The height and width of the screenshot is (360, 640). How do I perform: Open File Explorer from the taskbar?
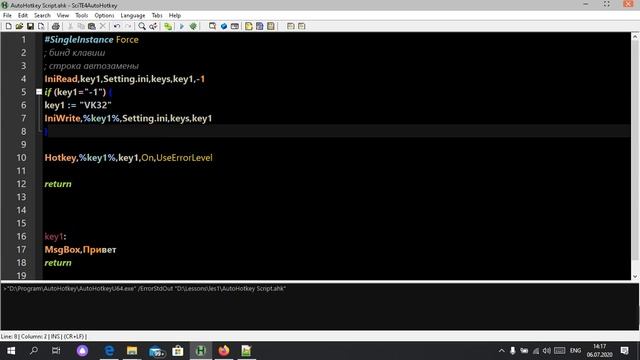[132, 351]
